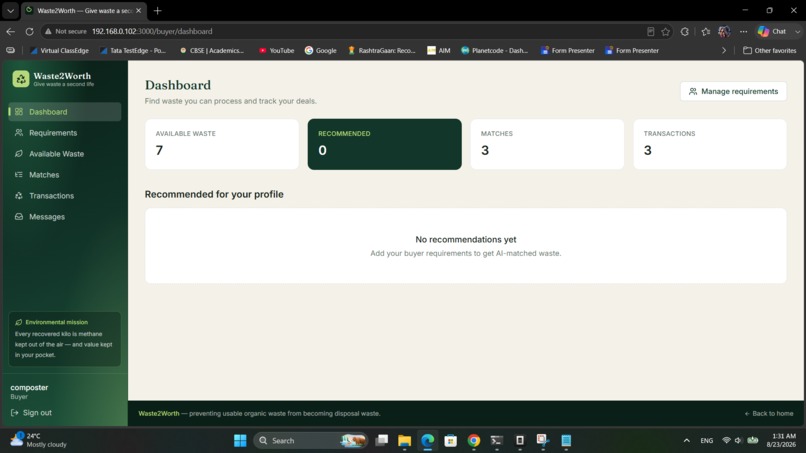This screenshot has height=453, width=806.
Task: Open Requirements in the sidebar
Action: (x=65, y=133)
